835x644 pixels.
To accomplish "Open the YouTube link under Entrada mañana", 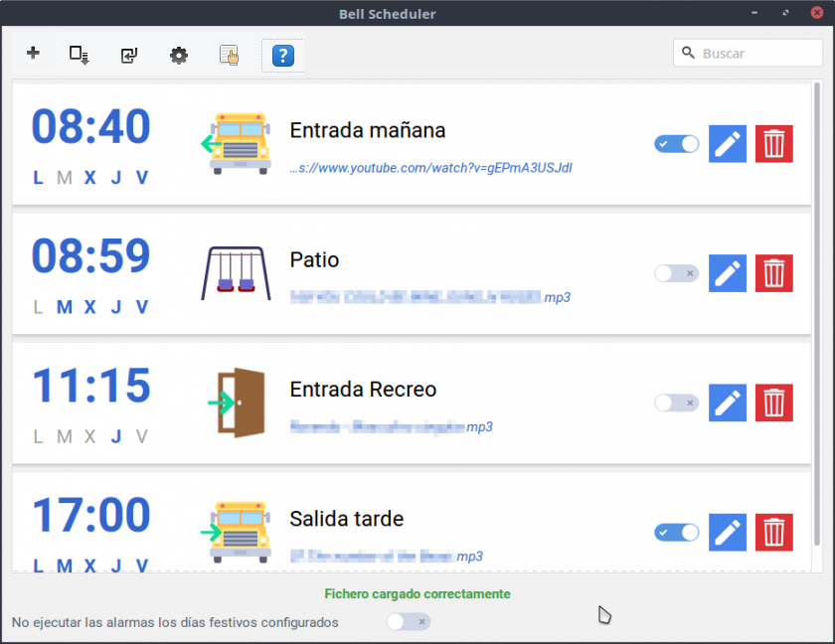I will pos(430,168).
